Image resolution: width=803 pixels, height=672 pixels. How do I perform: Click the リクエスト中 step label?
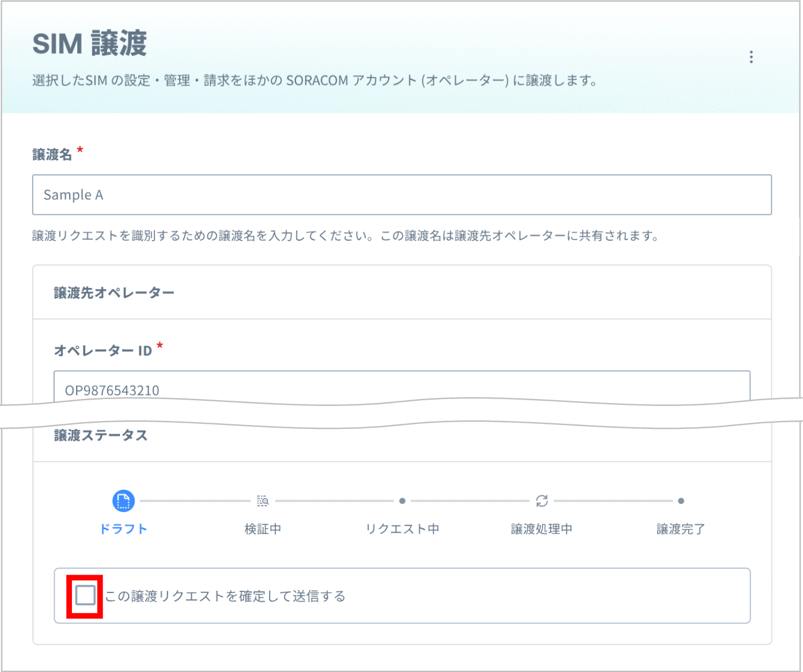tap(402, 529)
